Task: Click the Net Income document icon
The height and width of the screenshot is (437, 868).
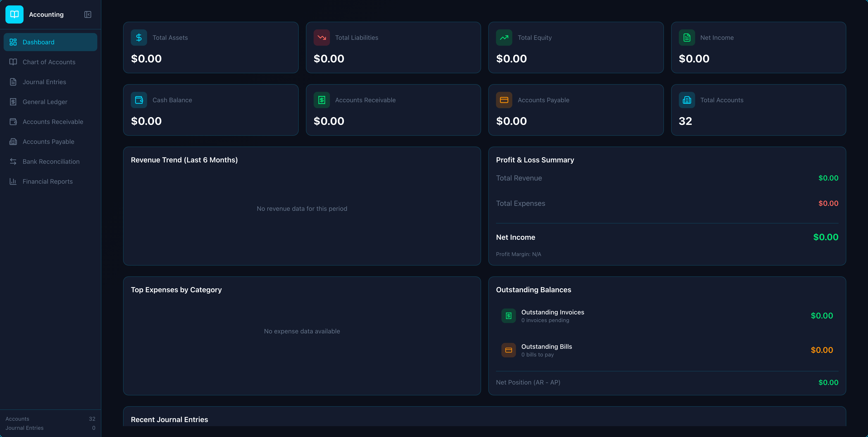Action: [687, 37]
